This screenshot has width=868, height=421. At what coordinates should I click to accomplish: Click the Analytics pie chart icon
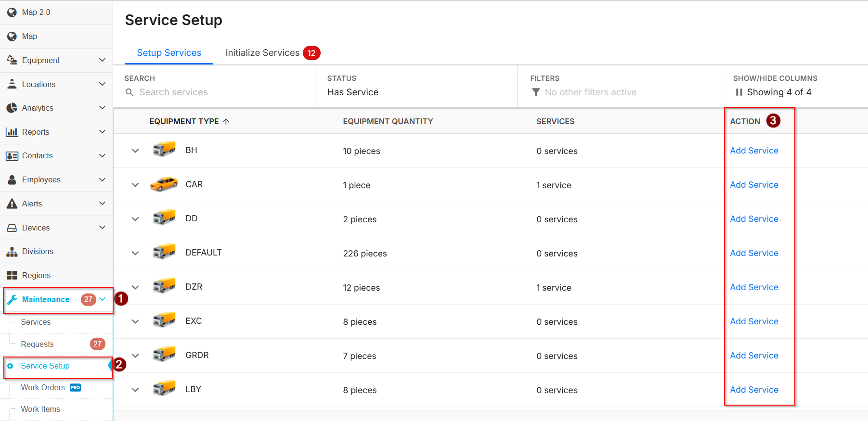coord(12,108)
